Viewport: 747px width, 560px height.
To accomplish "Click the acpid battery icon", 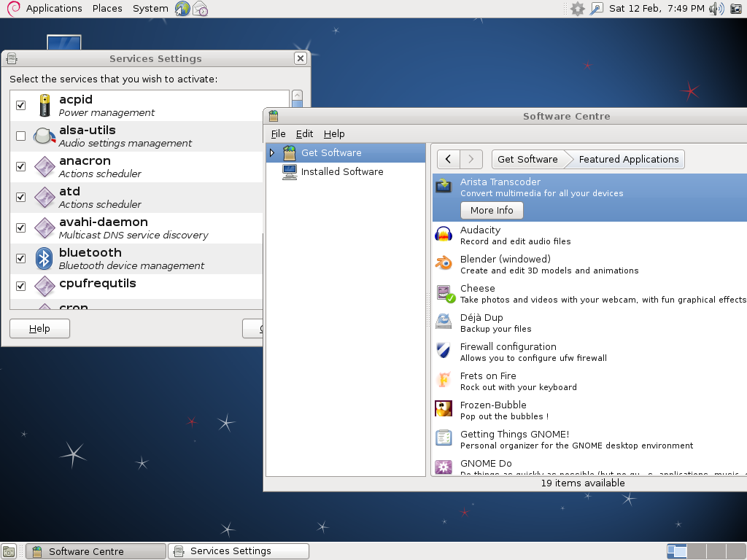I will tap(44, 105).
